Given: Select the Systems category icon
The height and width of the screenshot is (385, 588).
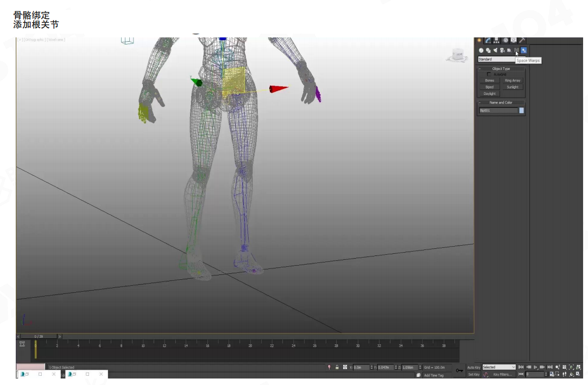Looking at the screenshot, I should (523, 50).
